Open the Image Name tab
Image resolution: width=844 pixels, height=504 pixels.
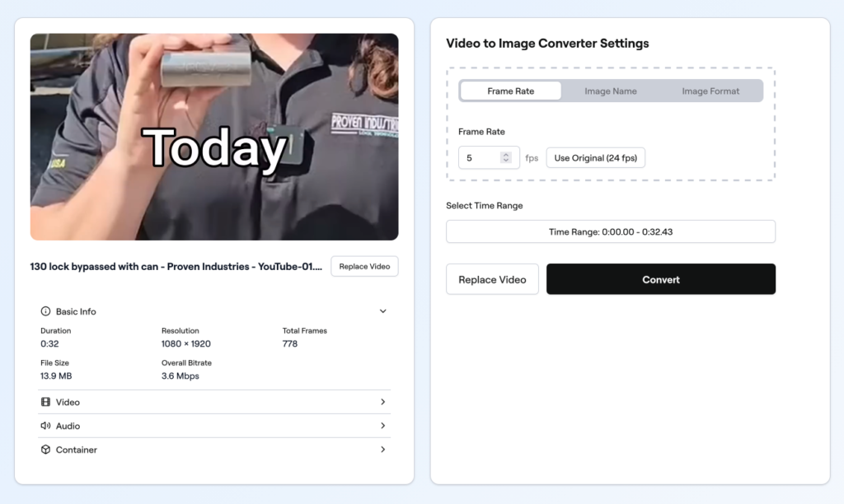[x=610, y=91]
